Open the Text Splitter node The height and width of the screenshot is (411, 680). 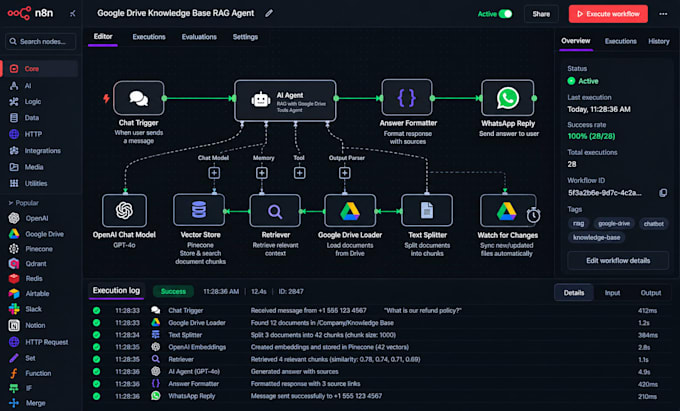(x=427, y=211)
